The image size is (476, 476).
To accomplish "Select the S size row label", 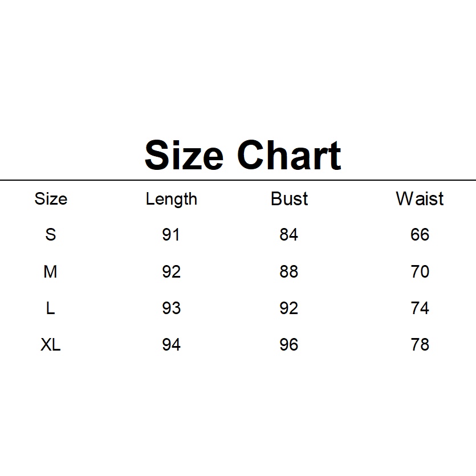I will pyautogui.click(x=51, y=235).
